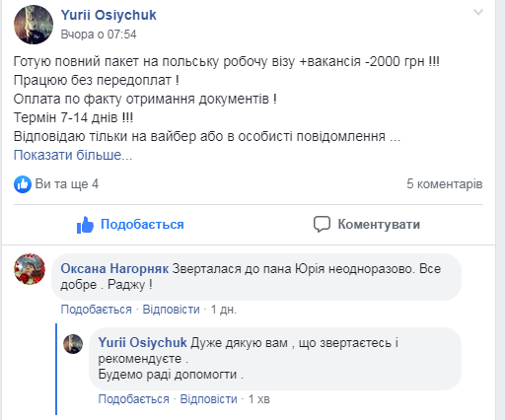
Task: Reply to Оксана Нагорняк's comment with 'Відповісти'
Action: pos(171,310)
